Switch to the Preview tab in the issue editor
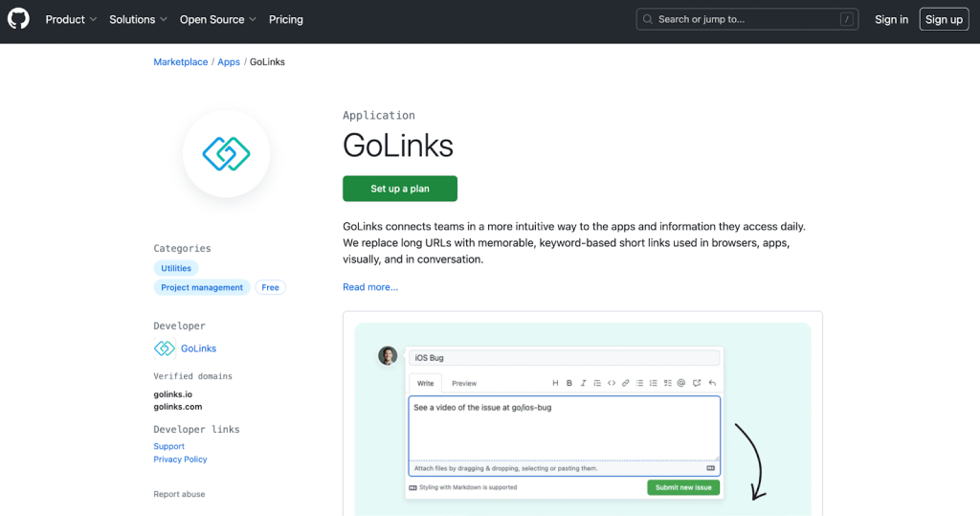This screenshot has width=980, height=516. [x=464, y=383]
